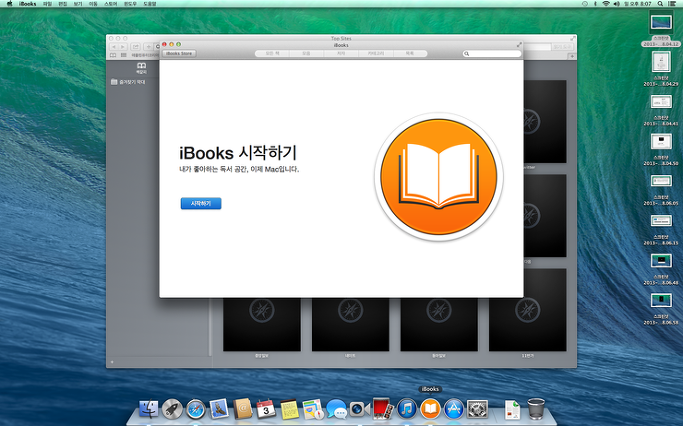
Task: Open the iBooks menu in menu bar
Action: [27, 3]
